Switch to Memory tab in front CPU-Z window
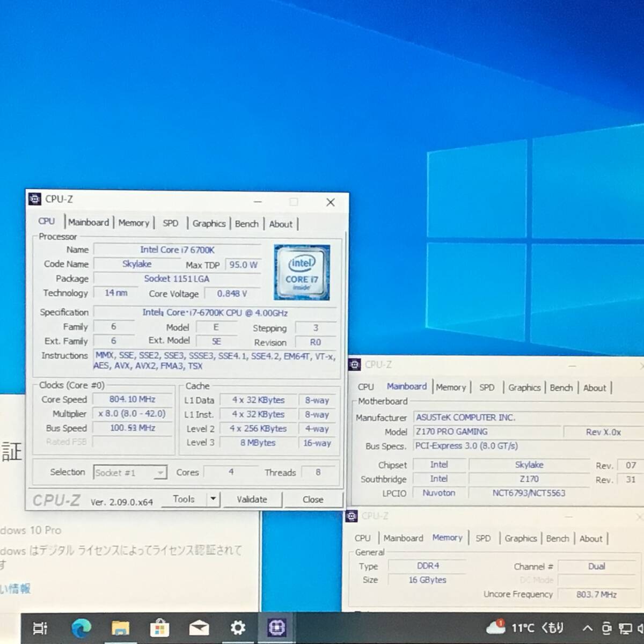Screen dimensions: 644x644 134,223
